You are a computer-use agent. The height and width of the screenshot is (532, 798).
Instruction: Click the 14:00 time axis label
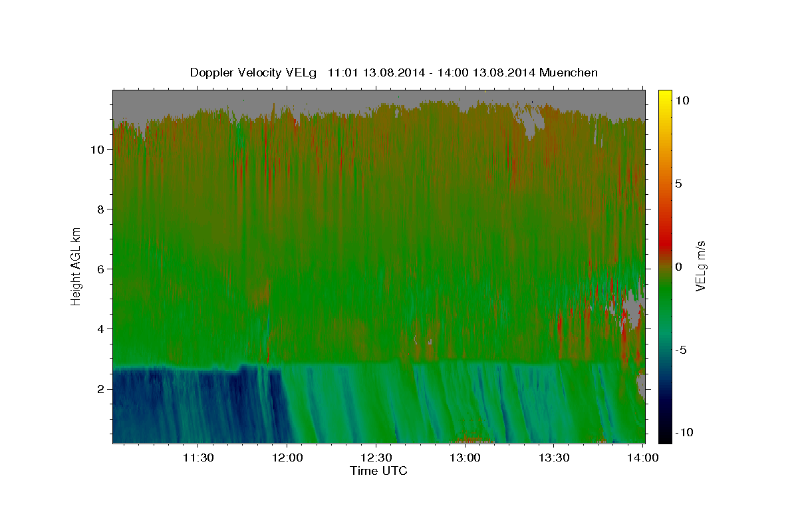point(642,458)
